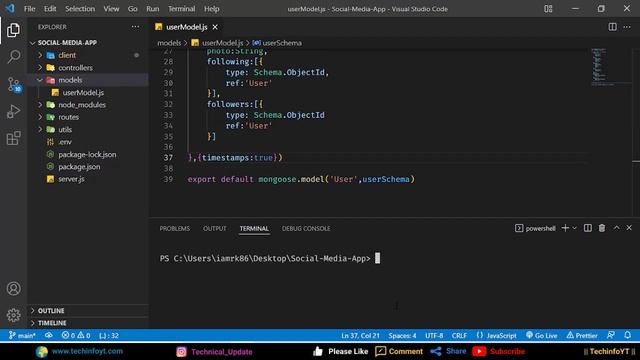Screen dimensions: 640x360
Task: Close the terminal panel
Action: click(x=629, y=228)
